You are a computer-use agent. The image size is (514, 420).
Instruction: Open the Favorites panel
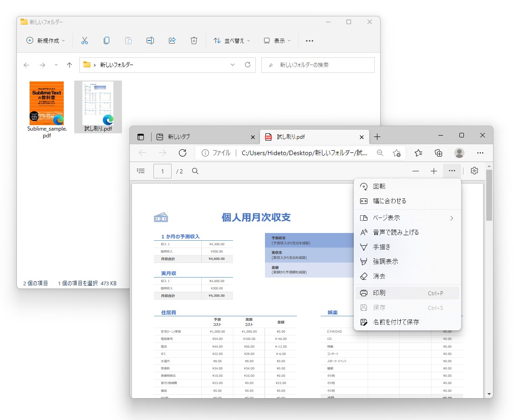coord(418,153)
